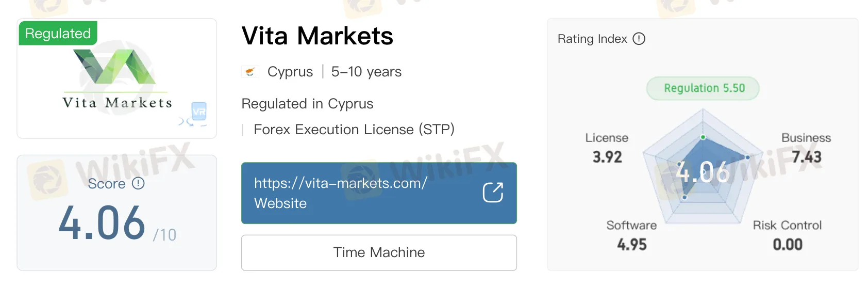Click the Score info icon
This screenshot has height=286, width=868.
coord(138,183)
